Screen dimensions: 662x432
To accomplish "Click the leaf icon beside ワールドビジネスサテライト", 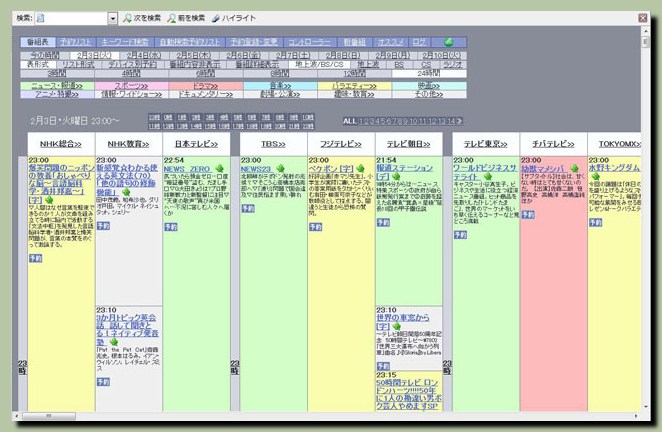I will pyautogui.click(x=488, y=177).
